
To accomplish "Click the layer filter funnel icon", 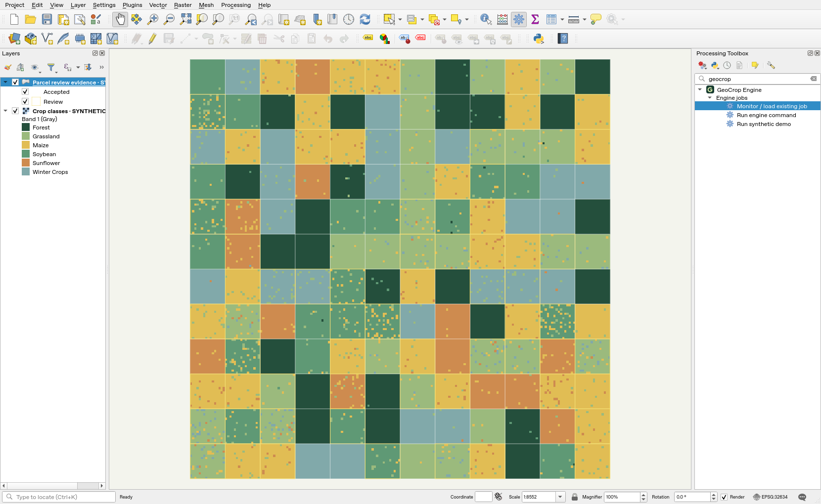I will click(x=51, y=67).
